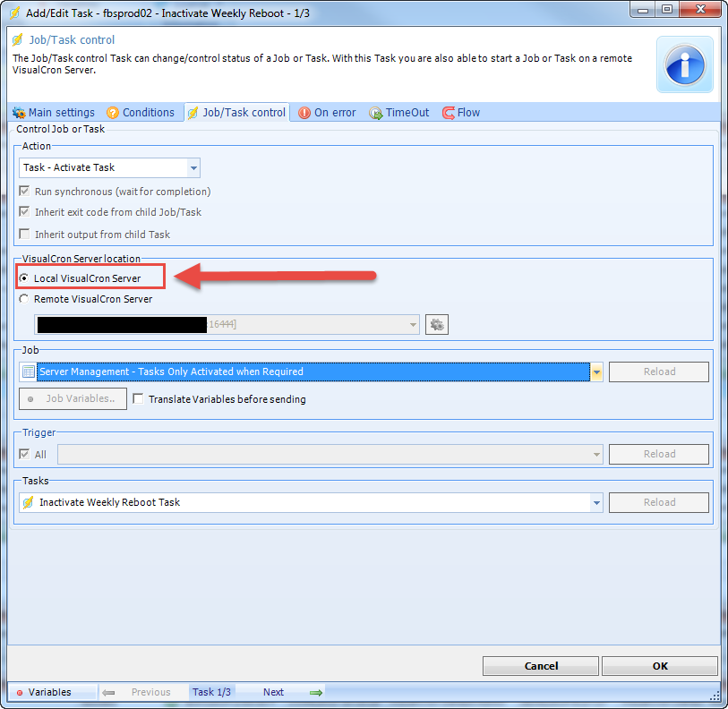Select Local VisualCron Server radio button
This screenshot has width=728, height=709.
pos(24,278)
